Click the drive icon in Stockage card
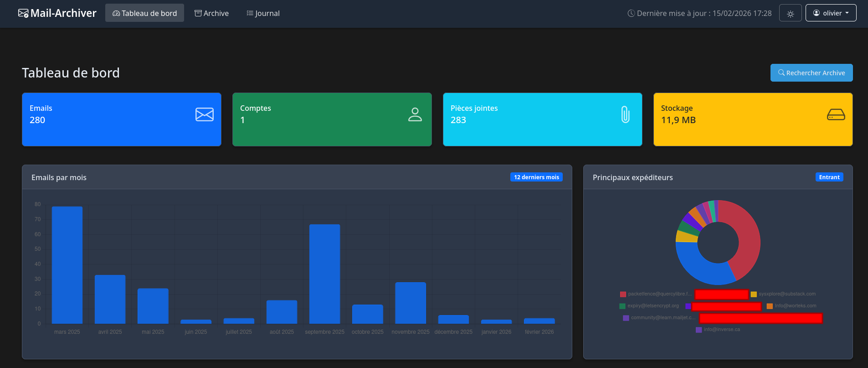Image resolution: width=868 pixels, height=368 pixels. coord(836,114)
